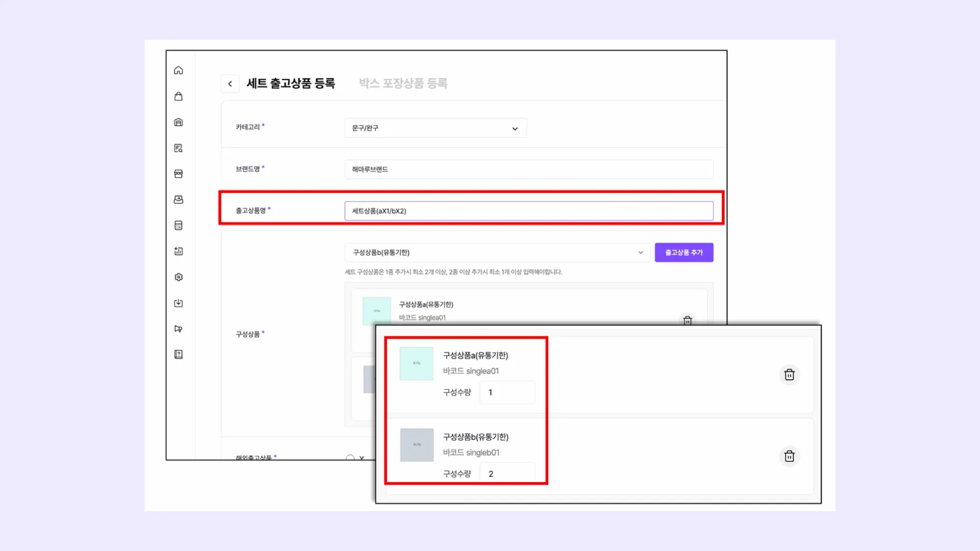Click the back chevron button

click(x=230, y=84)
